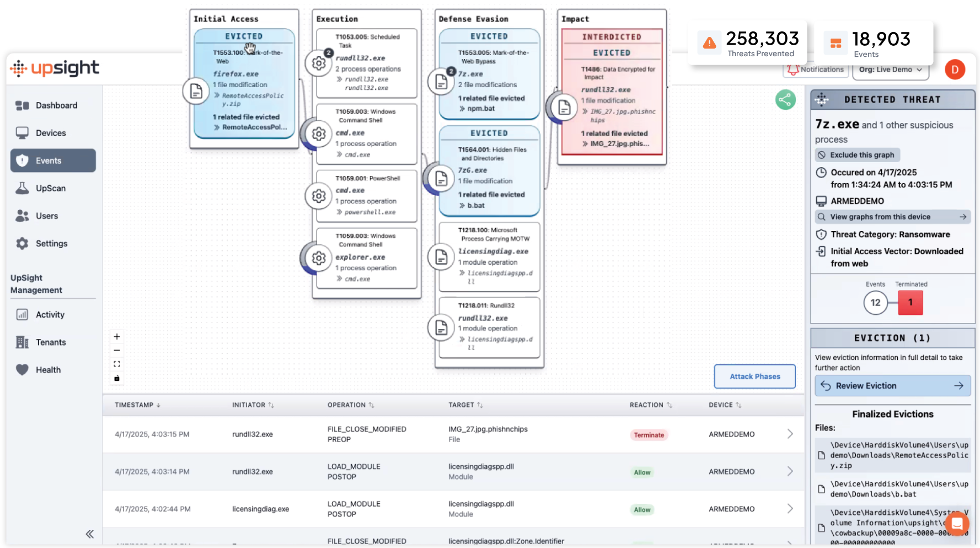Expand the IMG_27.jpg.phishnchips event row chevron
980x548 pixels.
click(790, 434)
